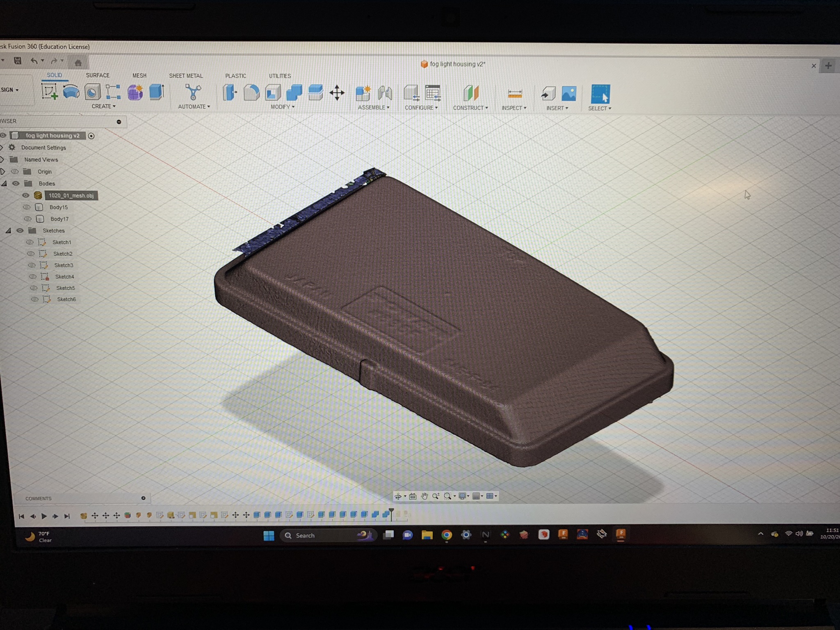Collapse the Bodies folder tree arrow
The image size is (840, 630).
[5, 183]
